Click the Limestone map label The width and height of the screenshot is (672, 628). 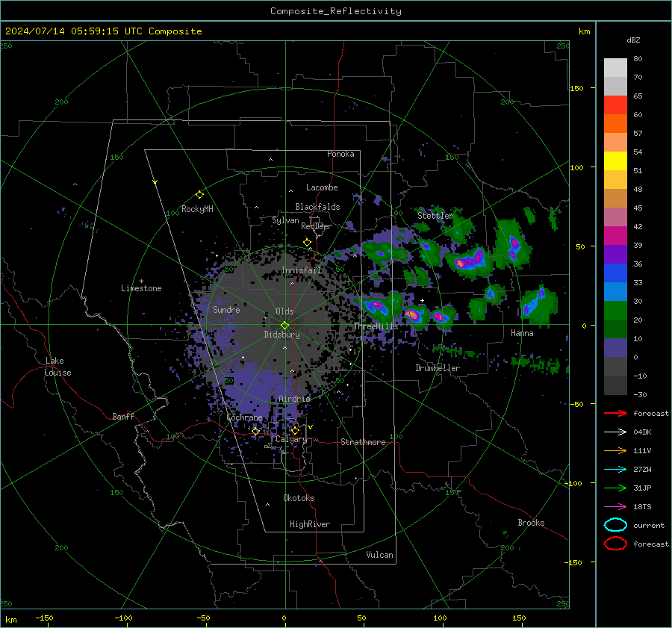click(x=141, y=288)
